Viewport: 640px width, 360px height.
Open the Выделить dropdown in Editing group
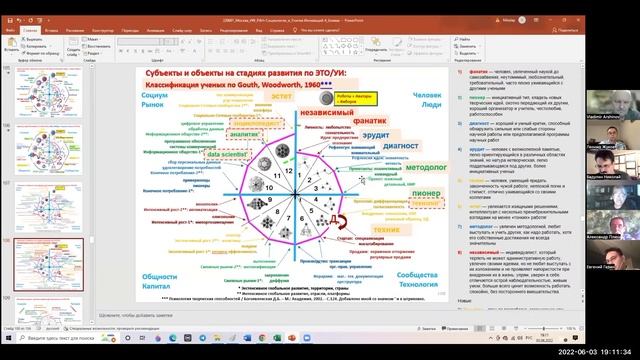[x=467, y=53]
